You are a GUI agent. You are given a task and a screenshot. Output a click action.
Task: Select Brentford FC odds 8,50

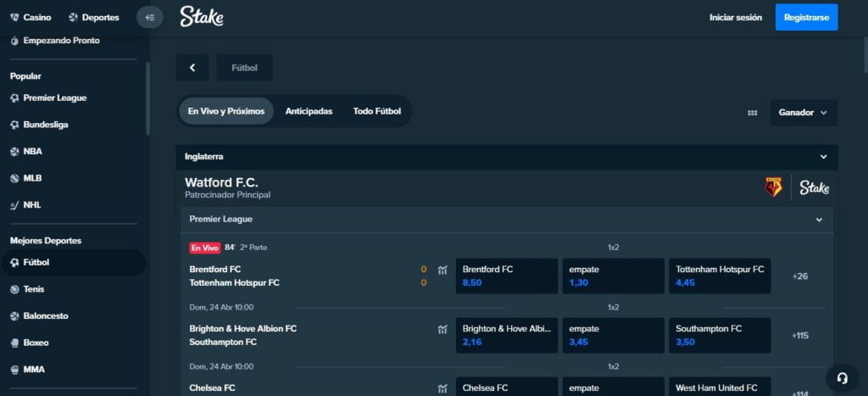click(x=507, y=276)
